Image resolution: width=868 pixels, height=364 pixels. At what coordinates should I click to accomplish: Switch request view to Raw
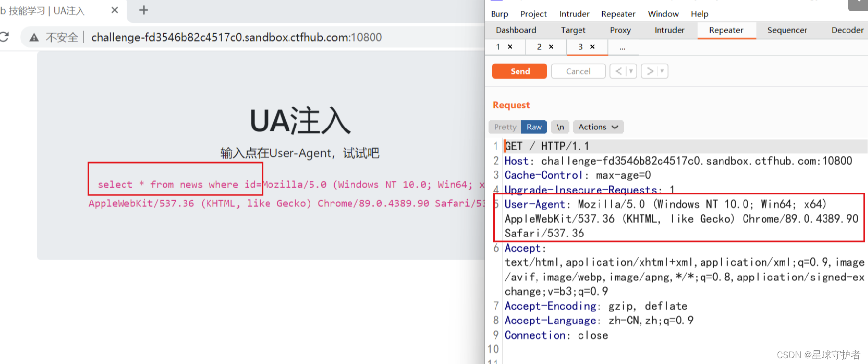[534, 127]
